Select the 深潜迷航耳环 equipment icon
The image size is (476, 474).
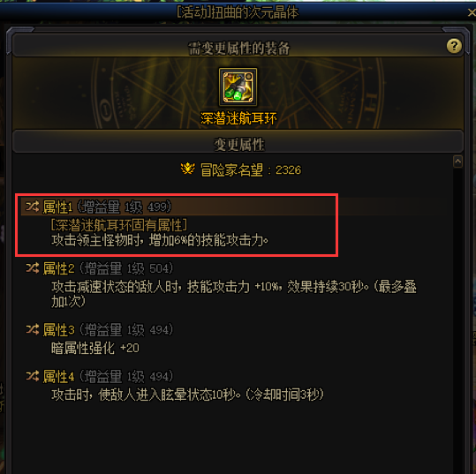point(238,87)
